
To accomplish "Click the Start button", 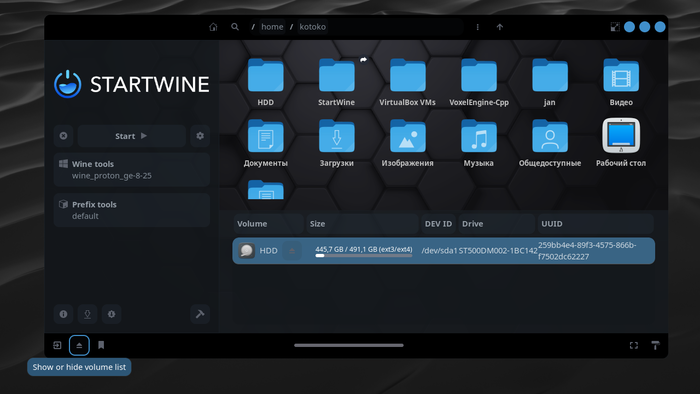I will pos(131,136).
